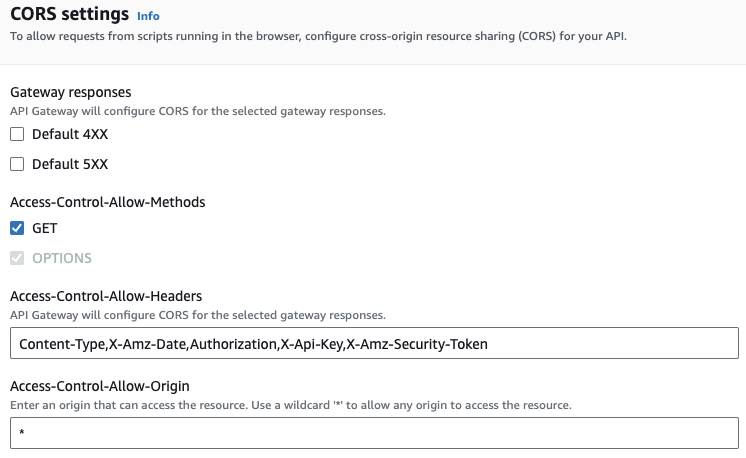This screenshot has height=458, width=746.
Task: Enable the Default 4XX checkbox
Action: (x=17, y=134)
